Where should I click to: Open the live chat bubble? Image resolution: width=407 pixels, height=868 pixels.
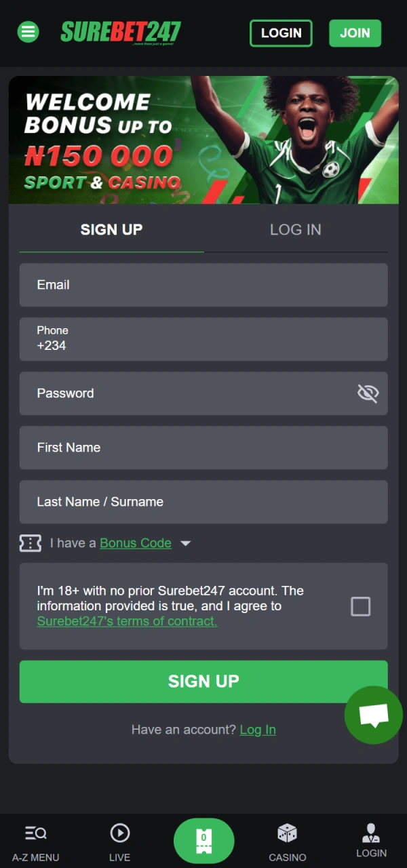pyautogui.click(x=373, y=714)
